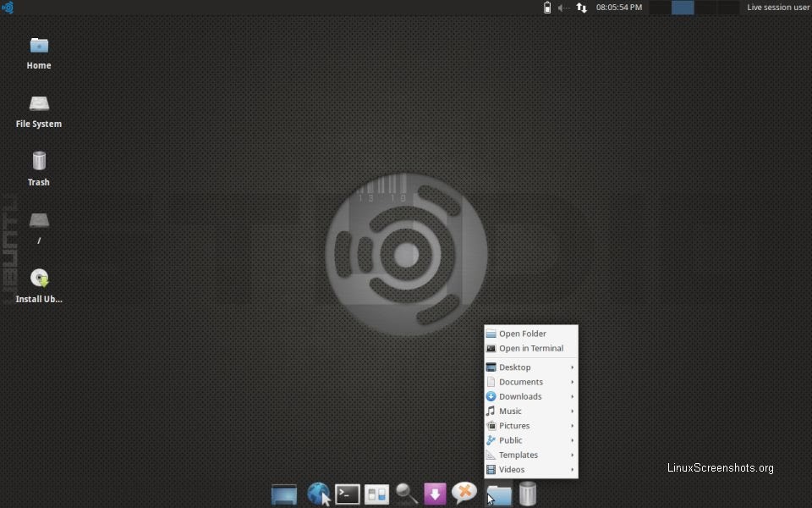Click the battery indicator in the panel
812x508 pixels.
tap(547, 8)
